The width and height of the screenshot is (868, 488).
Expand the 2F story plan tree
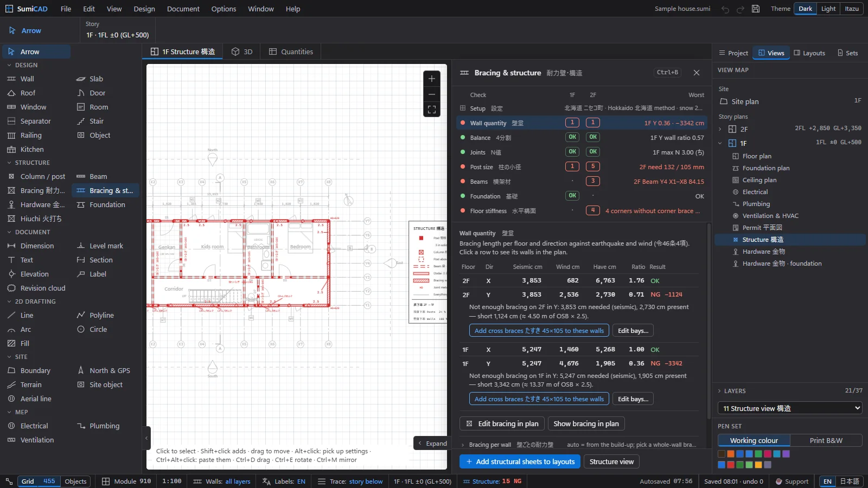[x=720, y=129]
